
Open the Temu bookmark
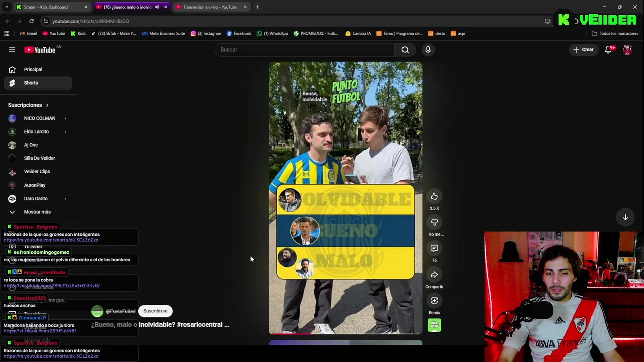399,34
